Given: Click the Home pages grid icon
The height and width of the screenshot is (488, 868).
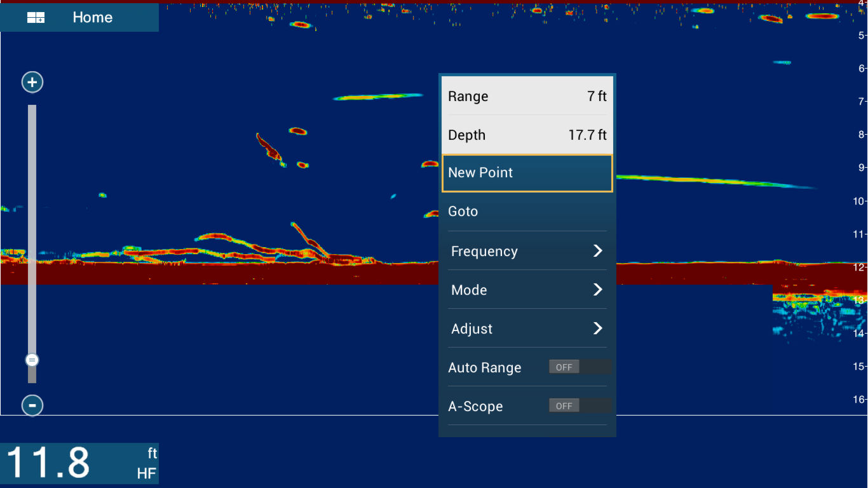Looking at the screenshot, I should click(36, 18).
